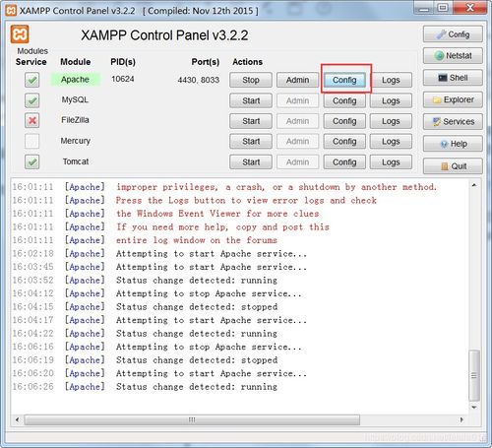492x448 pixels.
Task: Select the Tomcat module label
Action: tap(76, 161)
